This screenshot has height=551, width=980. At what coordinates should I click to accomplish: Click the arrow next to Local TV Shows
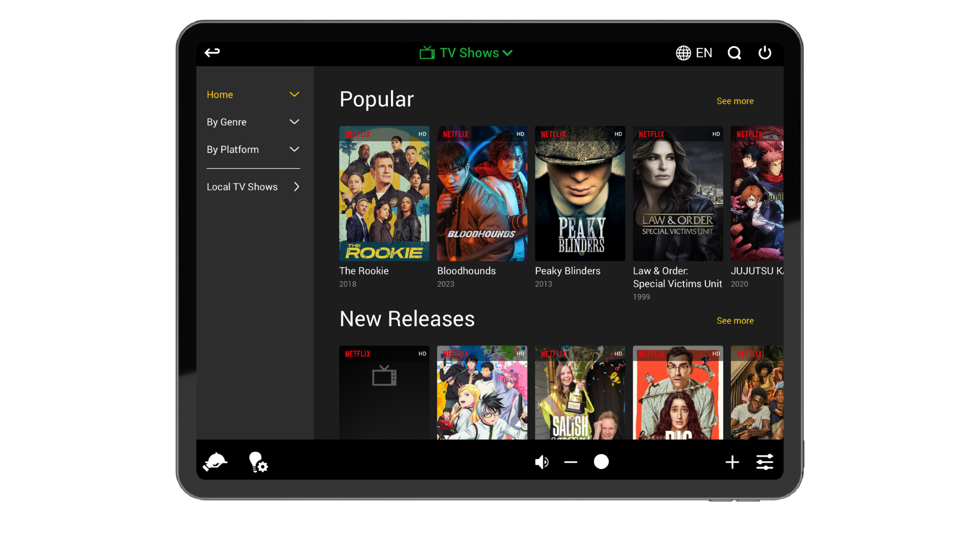point(297,187)
